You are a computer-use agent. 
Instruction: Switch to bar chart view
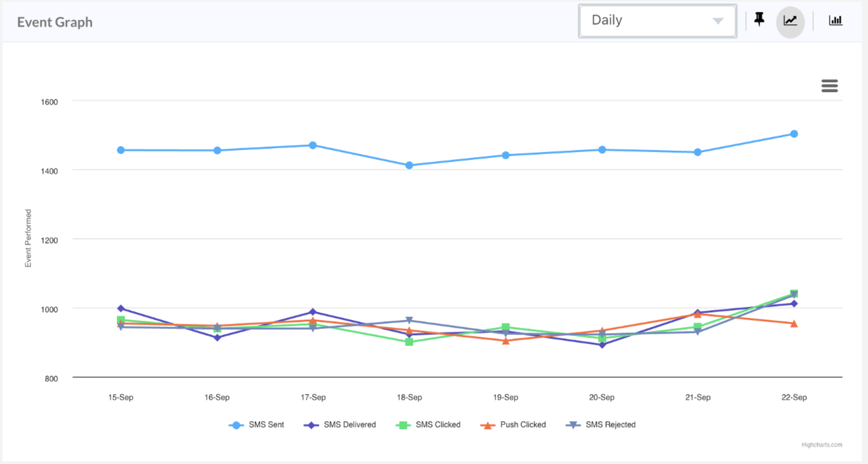pos(835,21)
